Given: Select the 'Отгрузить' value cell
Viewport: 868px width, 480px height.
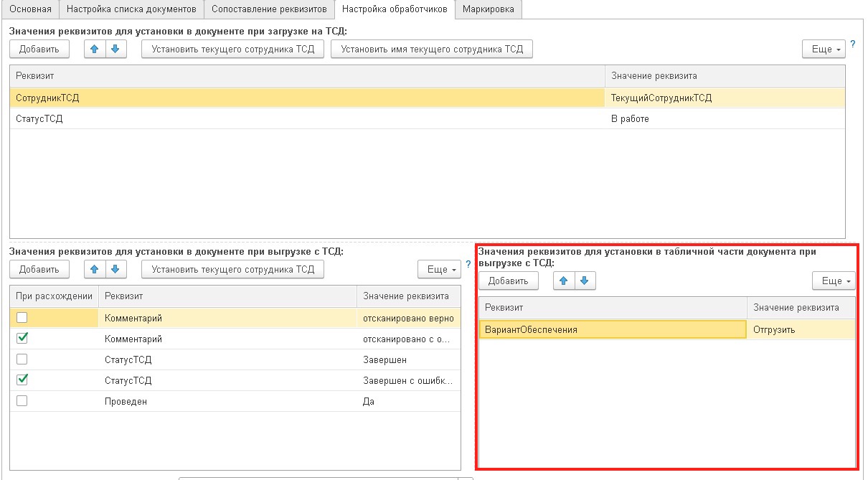Looking at the screenshot, I should pos(801,329).
